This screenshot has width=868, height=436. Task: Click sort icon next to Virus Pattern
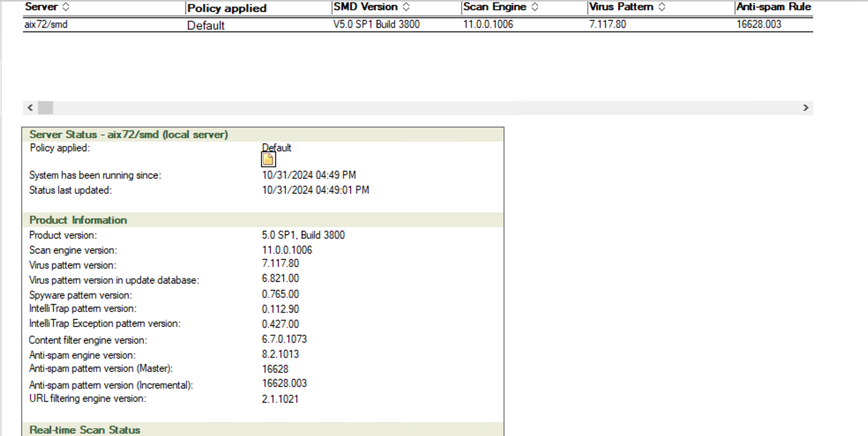(x=662, y=7)
